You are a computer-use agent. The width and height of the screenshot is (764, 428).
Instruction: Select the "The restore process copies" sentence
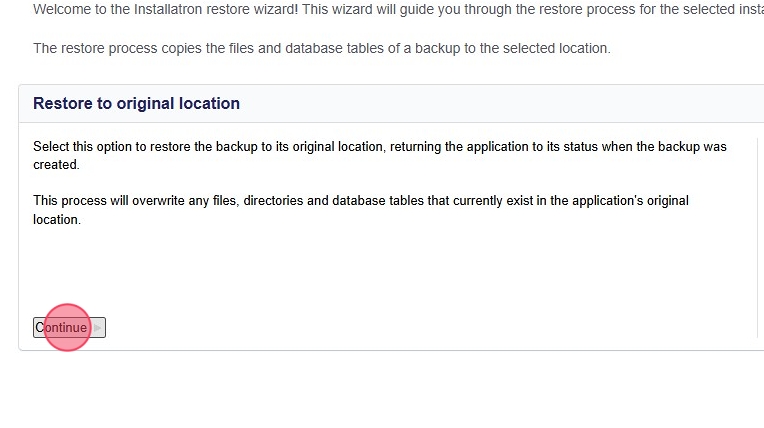click(x=321, y=48)
